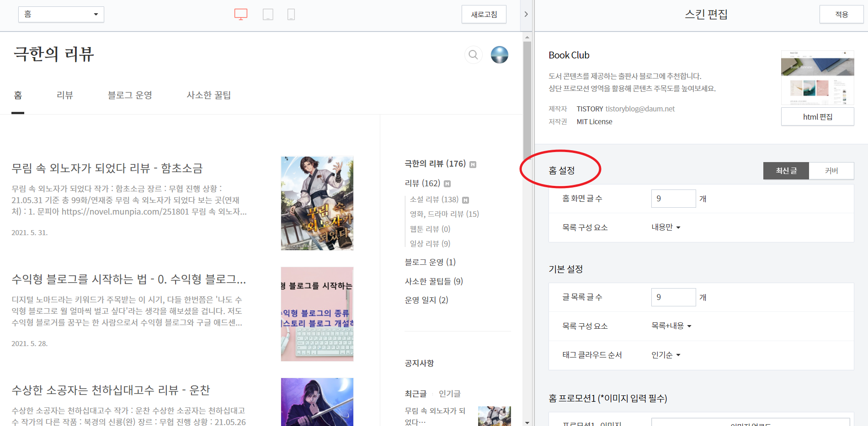Open category 사소한 꿀팁들 (9)
The height and width of the screenshot is (426, 868).
[x=434, y=282]
